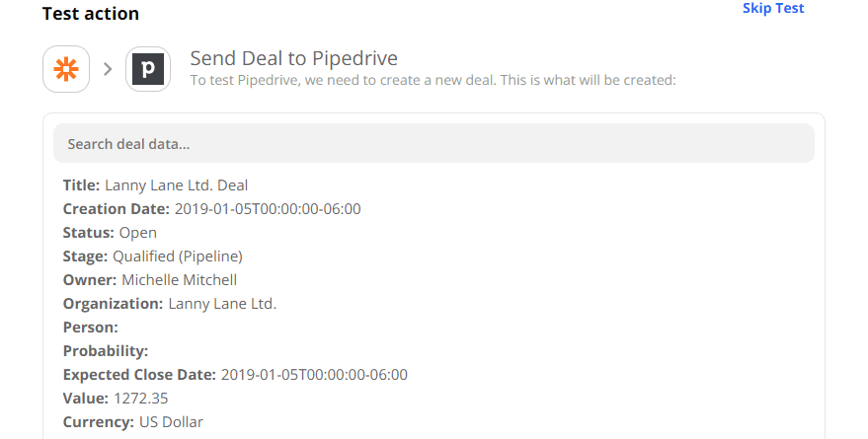Viewport: 868px width, 439px height.
Task: Select the Expected Close Date row
Action: (235, 375)
